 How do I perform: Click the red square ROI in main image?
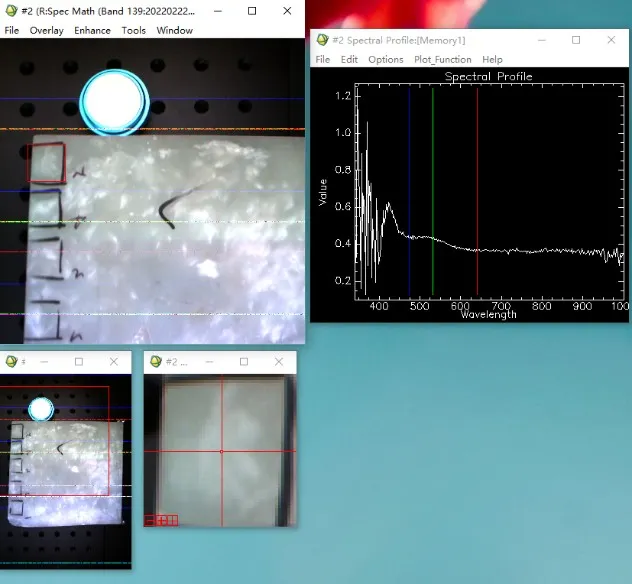click(x=46, y=162)
